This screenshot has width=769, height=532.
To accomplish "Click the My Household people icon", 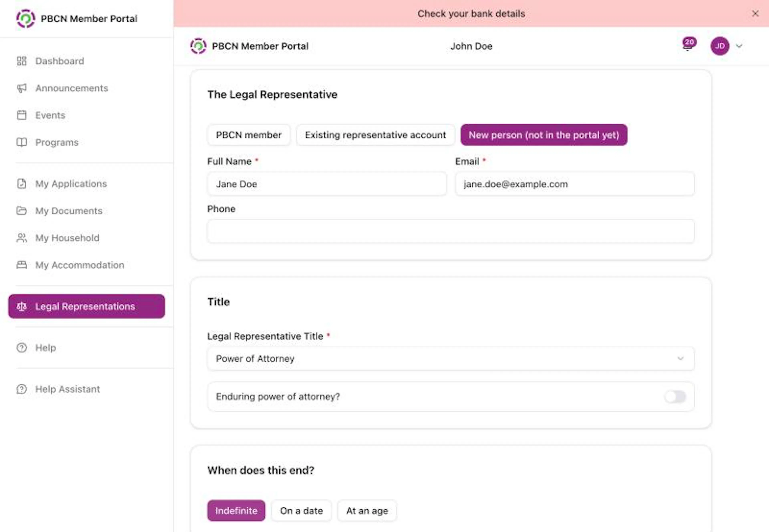I will click(22, 238).
